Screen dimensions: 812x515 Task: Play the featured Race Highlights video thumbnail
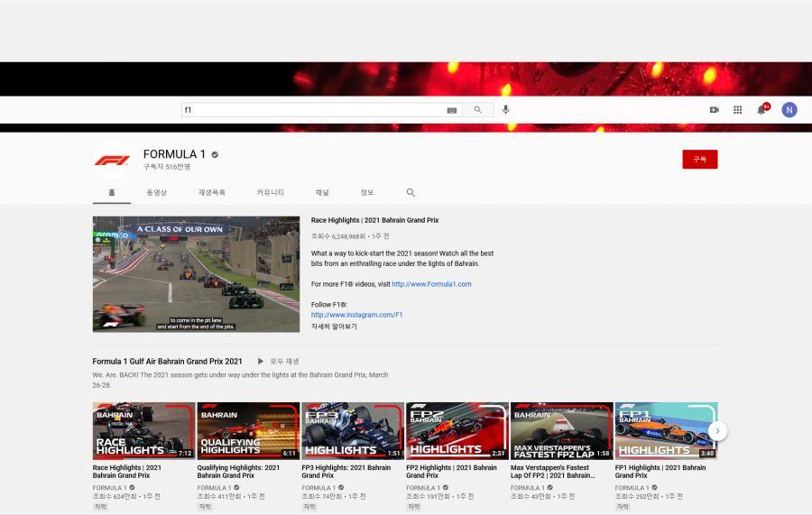(197, 274)
